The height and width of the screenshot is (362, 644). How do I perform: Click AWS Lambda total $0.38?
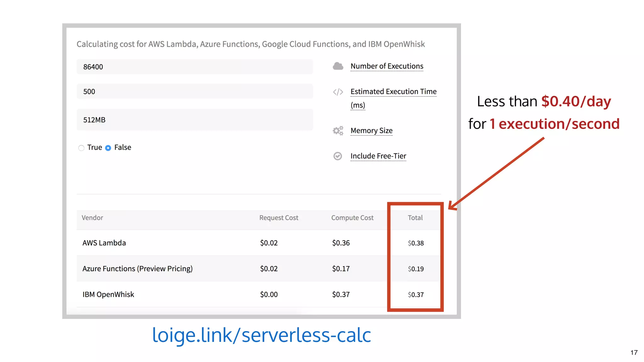click(x=416, y=243)
